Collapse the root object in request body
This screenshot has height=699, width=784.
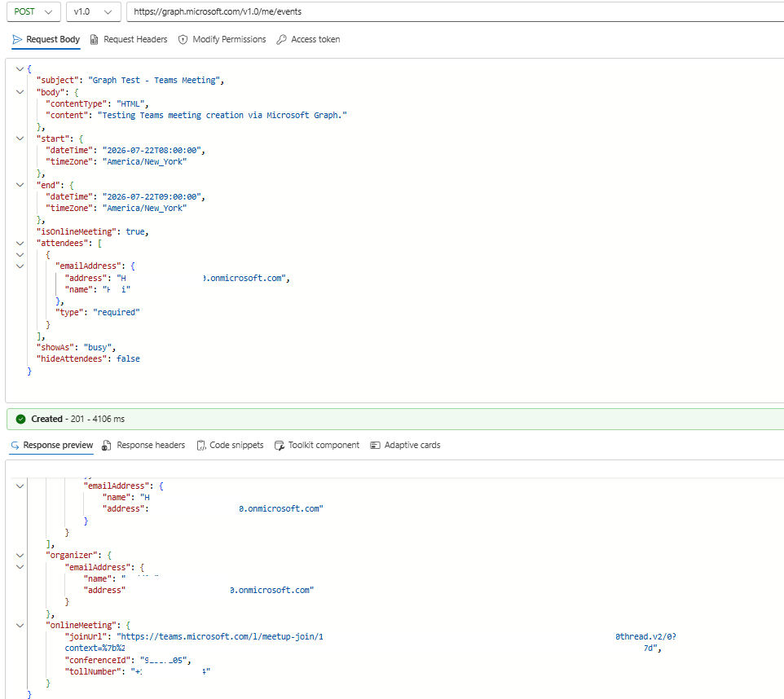(20, 69)
